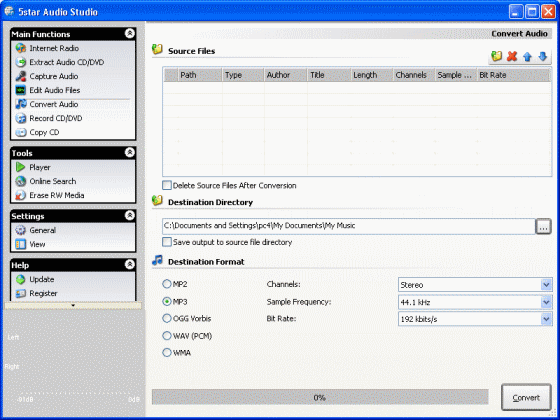Image resolution: width=560 pixels, height=420 pixels.
Task: Move file down with blue arrow
Action: (x=543, y=56)
